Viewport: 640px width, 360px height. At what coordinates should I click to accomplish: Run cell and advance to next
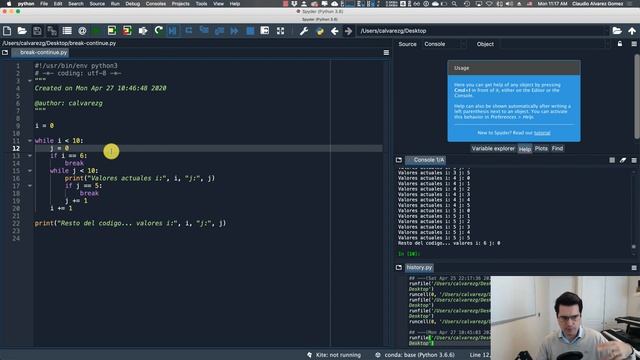(127, 31)
